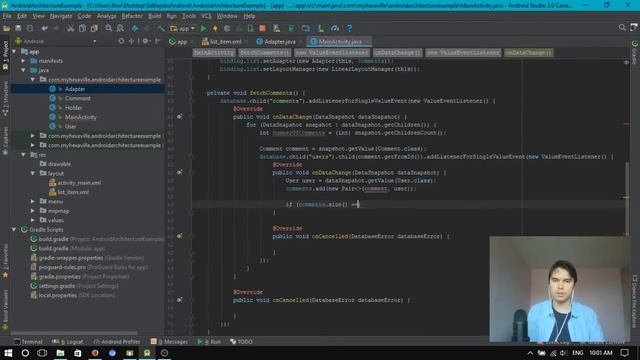The image size is (640, 360).
Task: Switch to the Adapter.java tab
Action: [x=279, y=42]
